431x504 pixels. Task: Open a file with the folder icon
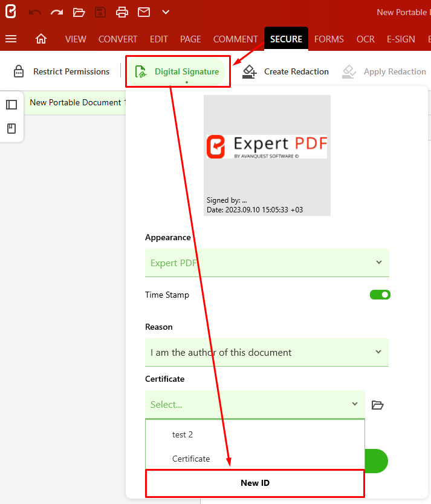[x=79, y=13]
